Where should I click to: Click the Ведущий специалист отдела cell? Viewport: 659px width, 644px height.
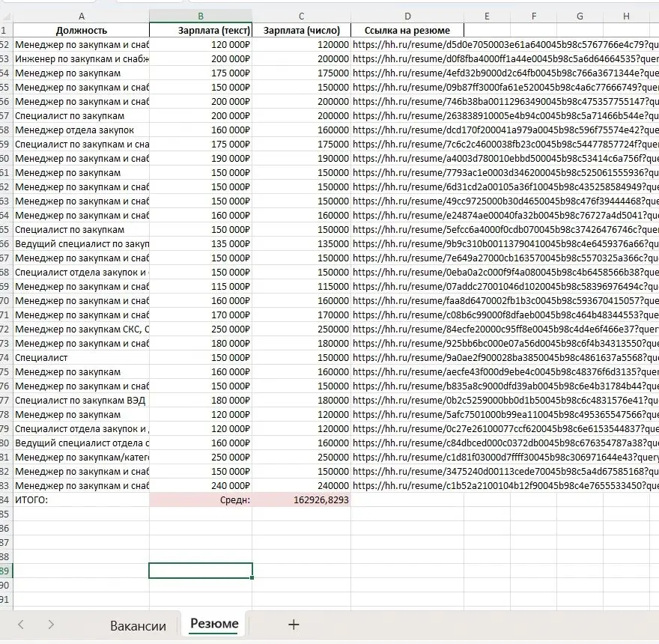coord(81,443)
